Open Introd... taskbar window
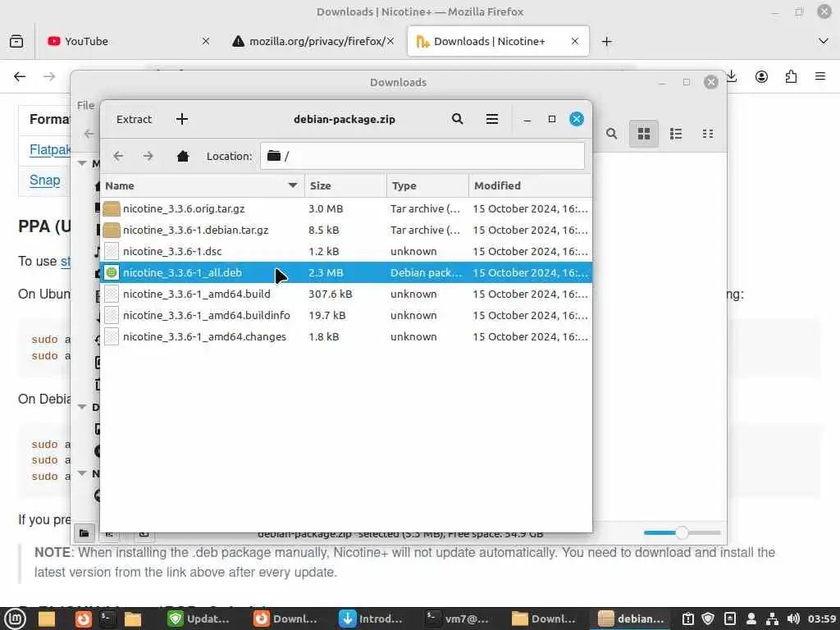This screenshot has width=840, height=630. click(x=372, y=619)
